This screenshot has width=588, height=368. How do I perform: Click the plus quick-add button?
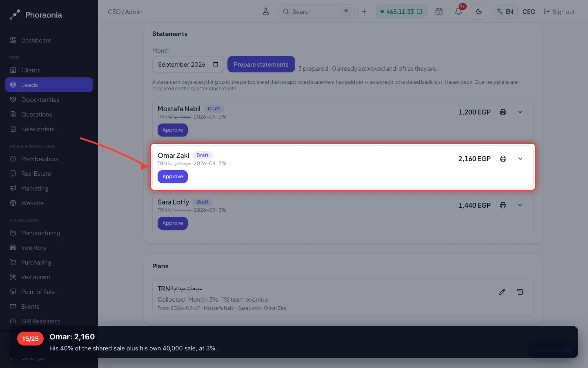(x=364, y=11)
